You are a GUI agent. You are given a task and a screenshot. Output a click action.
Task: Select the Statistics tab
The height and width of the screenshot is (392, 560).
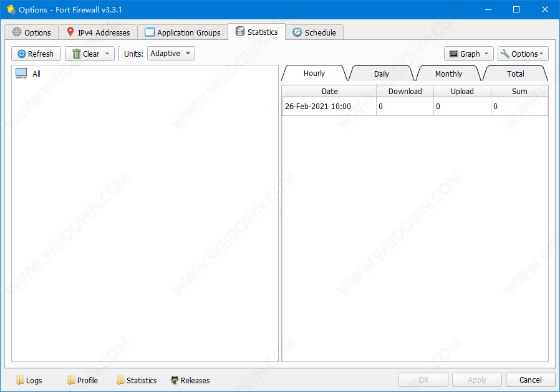pos(257,32)
